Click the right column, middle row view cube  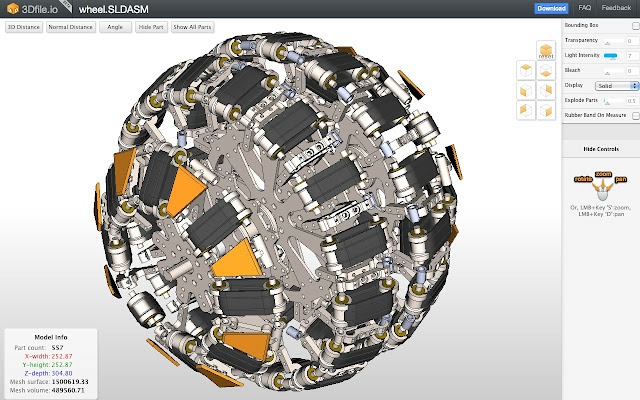point(546,90)
